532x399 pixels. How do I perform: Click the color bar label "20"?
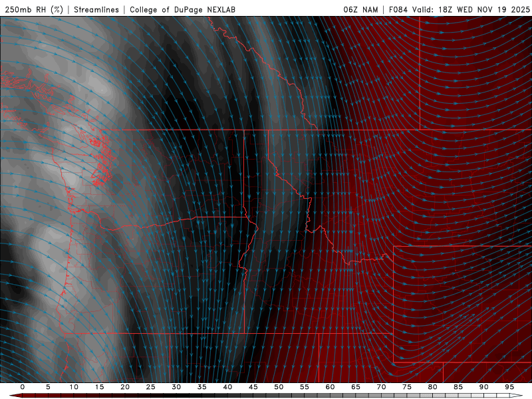(x=125, y=387)
